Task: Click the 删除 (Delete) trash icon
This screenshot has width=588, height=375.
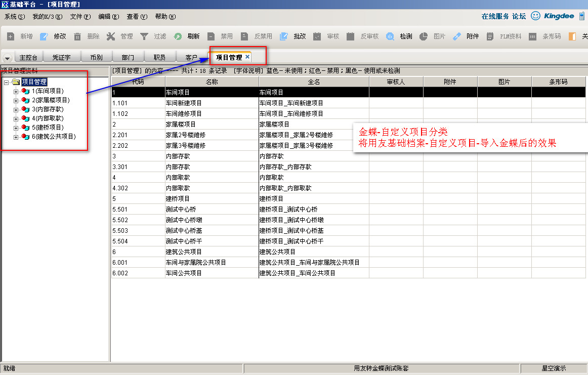Action: (77, 36)
